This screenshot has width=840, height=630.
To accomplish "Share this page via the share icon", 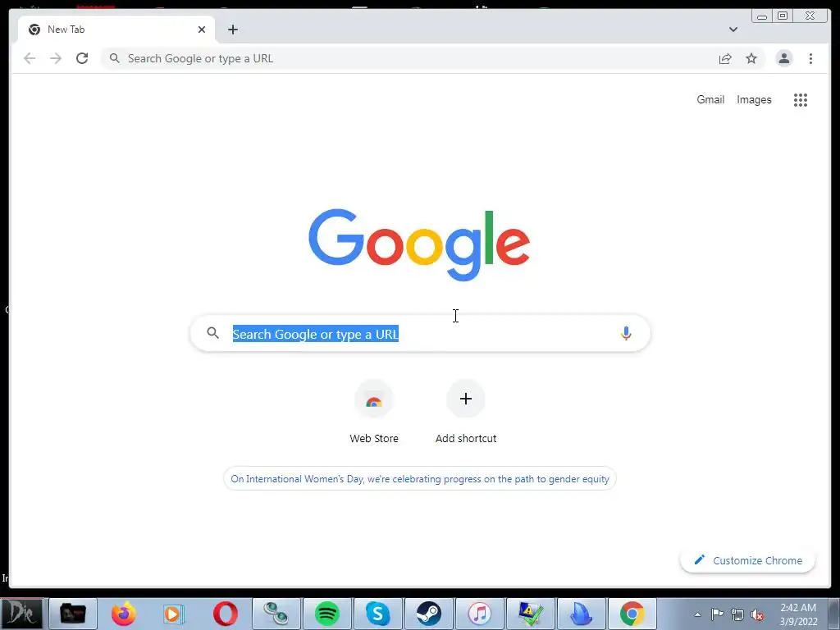I will click(x=725, y=58).
